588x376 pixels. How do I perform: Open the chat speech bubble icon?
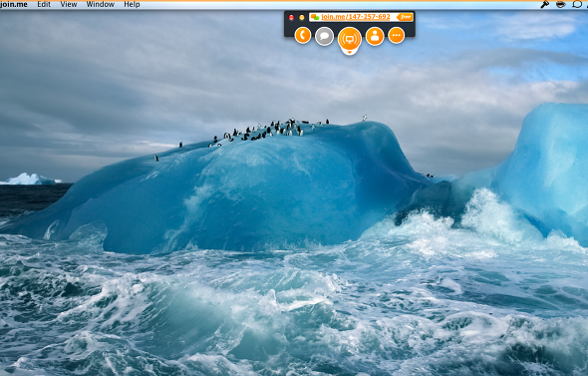[324, 36]
